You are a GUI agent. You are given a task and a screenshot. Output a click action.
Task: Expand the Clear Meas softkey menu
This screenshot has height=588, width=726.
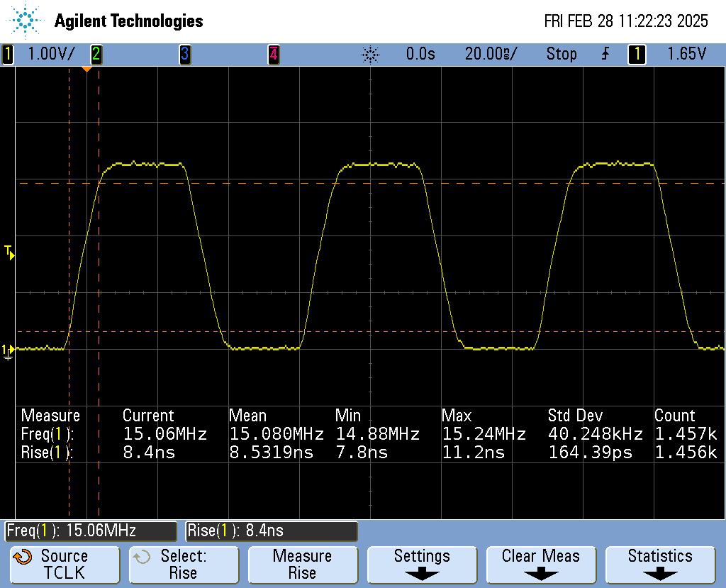[541, 565]
